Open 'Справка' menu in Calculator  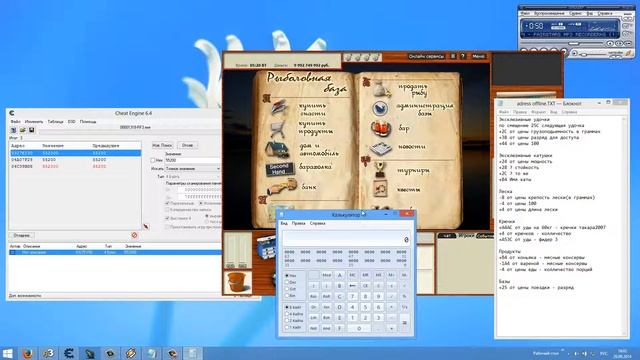click(318, 224)
